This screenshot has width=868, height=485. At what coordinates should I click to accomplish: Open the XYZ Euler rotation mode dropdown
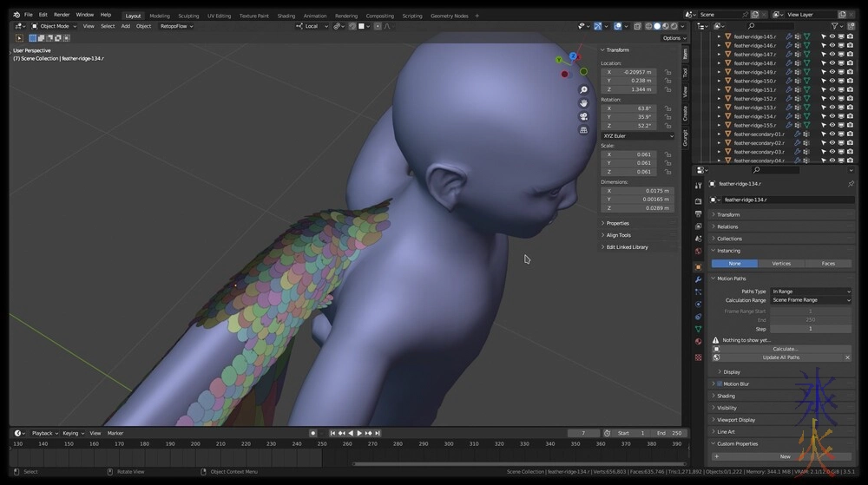pos(638,135)
